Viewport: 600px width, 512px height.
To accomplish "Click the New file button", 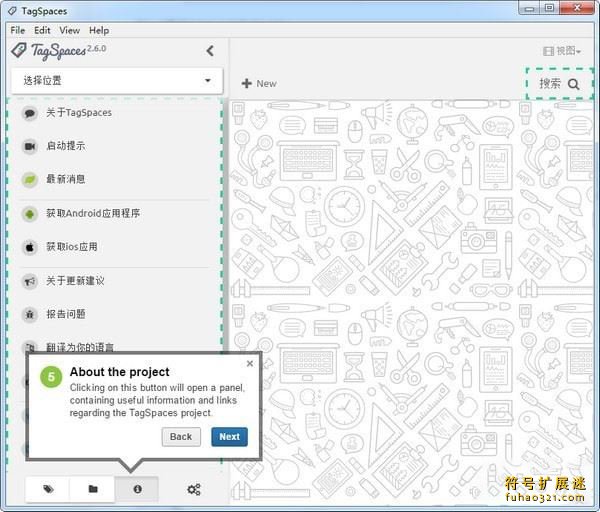I will tap(259, 83).
